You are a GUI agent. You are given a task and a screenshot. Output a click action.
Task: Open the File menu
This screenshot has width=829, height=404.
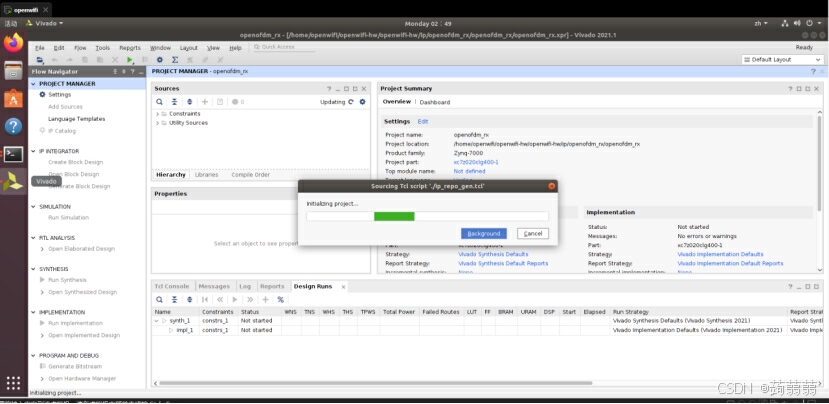[x=40, y=48]
